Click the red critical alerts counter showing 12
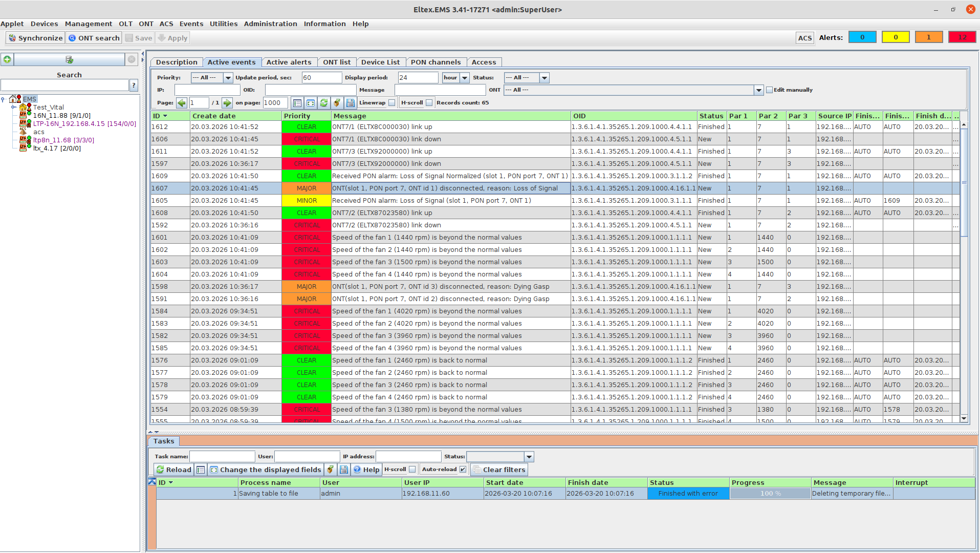980x553 pixels. (x=962, y=37)
